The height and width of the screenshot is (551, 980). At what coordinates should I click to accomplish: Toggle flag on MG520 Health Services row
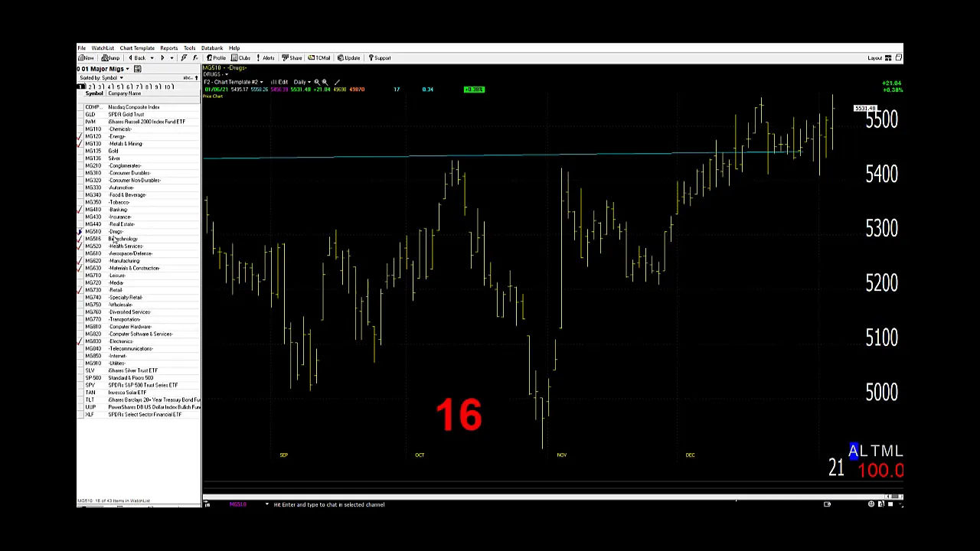[x=80, y=246]
